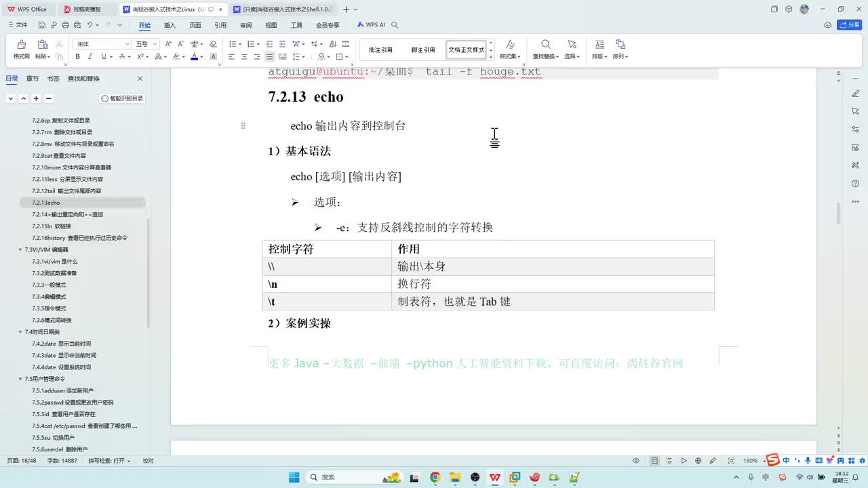
Task: Collapse the 7.4时间日期类 outline node
Action: point(20,331)
